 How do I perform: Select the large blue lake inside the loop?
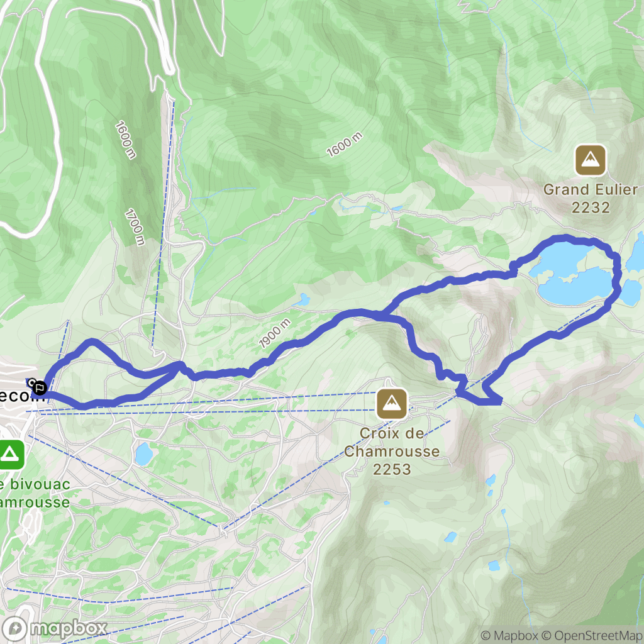571,274
